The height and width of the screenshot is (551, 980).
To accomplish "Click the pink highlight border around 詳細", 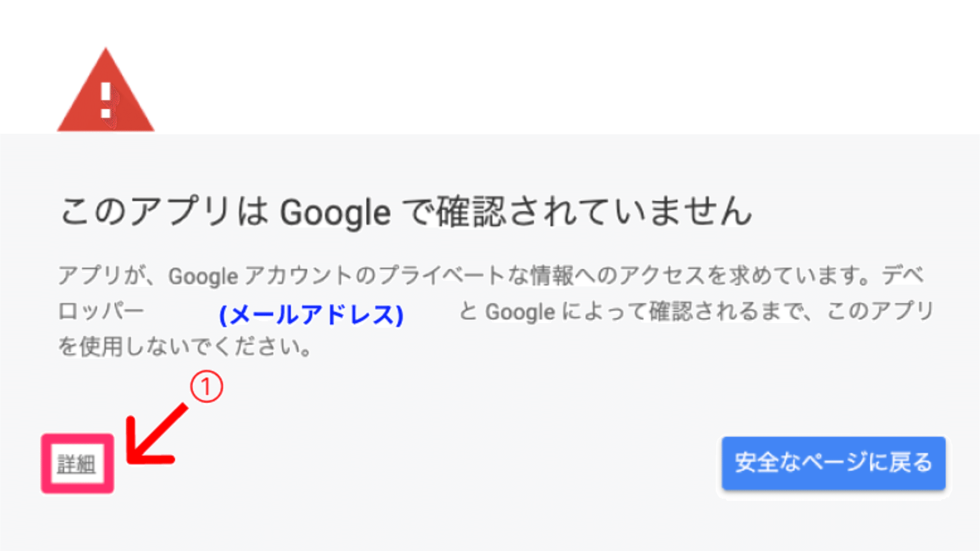I will (x=45, y=463).
